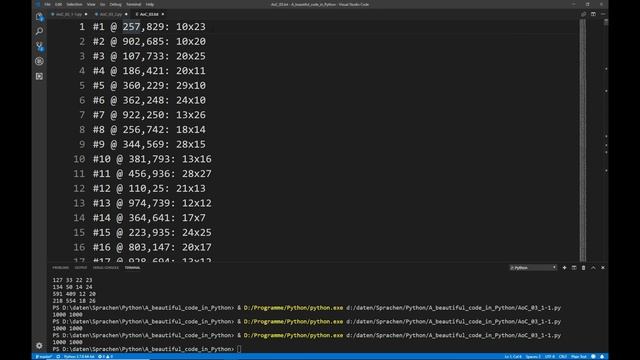Open the Extensions view in activity bar
The height and width of the screenshot is (360, 640).
[x=39, y=76]
